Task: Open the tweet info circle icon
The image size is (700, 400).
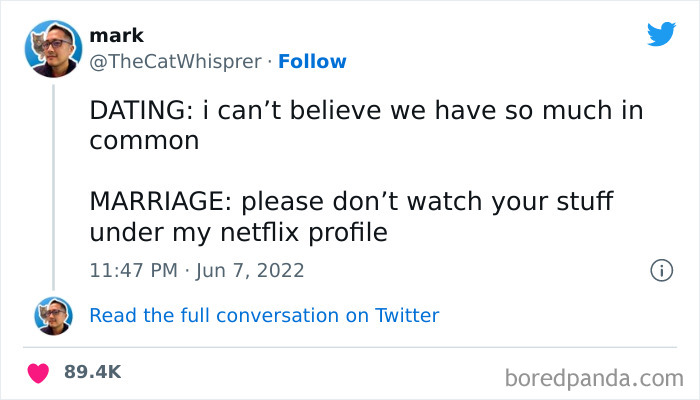Action: click(x=660, y=270)
